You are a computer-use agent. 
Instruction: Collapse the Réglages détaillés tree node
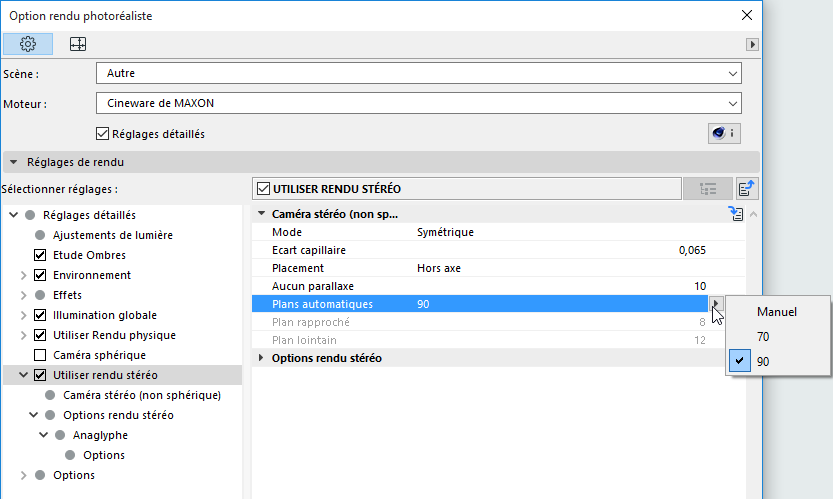(14, 215)
